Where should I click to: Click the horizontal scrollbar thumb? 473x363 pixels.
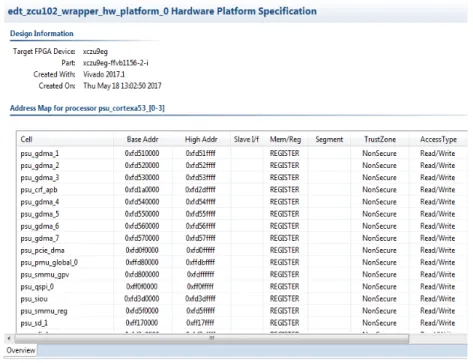(212, 338)
